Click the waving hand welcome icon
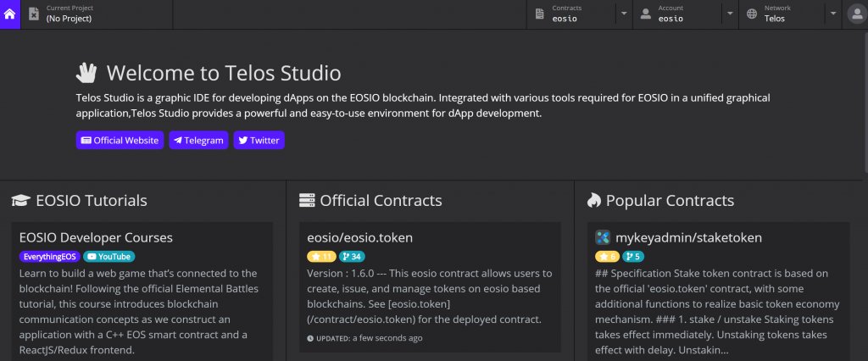This screenshot has width=868, height=361. (86, 73)
